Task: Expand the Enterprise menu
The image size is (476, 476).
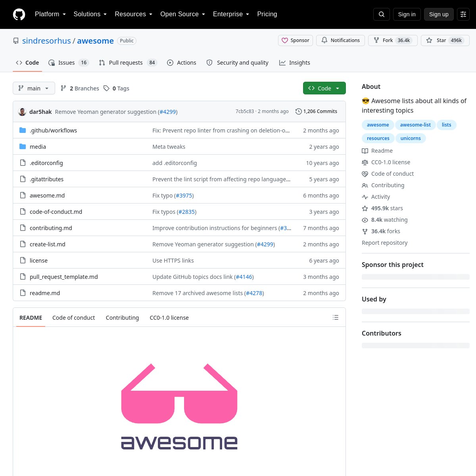Action: 231,14
